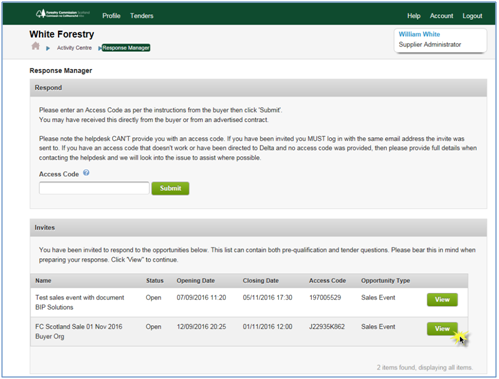Click 'Test sales event with document' name
Image resolution: width=499 pixels, height=379 pixels.
tap(80, 297)
